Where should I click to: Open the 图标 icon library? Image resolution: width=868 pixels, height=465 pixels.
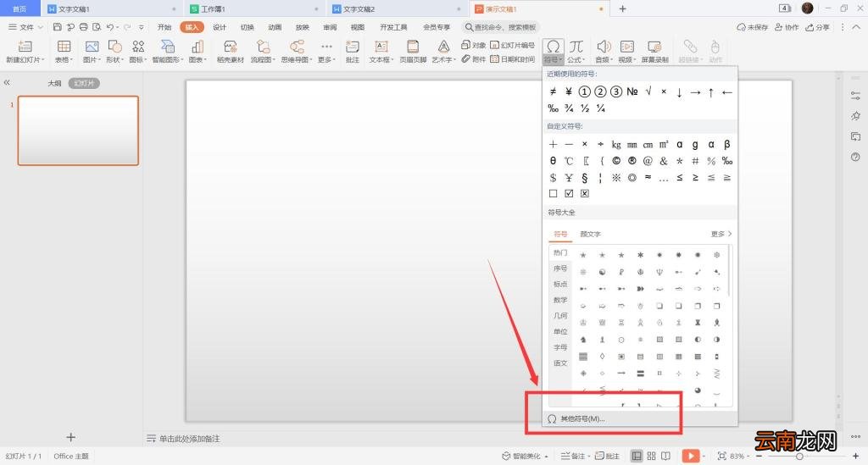138,47
